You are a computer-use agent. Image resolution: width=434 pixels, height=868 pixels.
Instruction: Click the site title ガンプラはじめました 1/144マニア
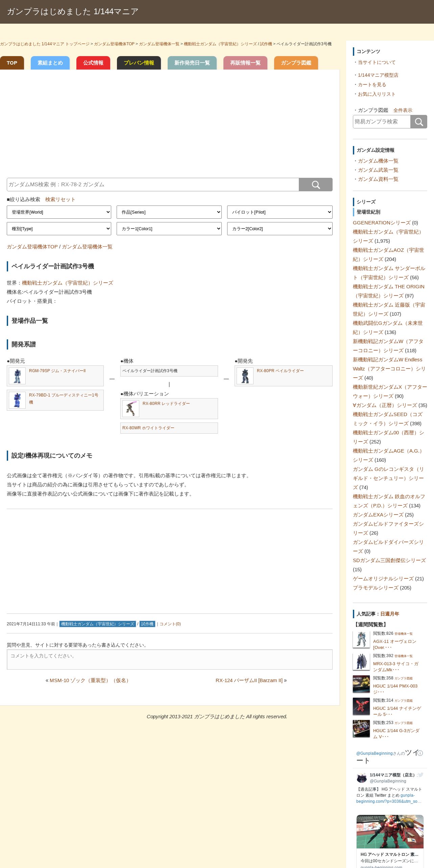pos(73,11)
